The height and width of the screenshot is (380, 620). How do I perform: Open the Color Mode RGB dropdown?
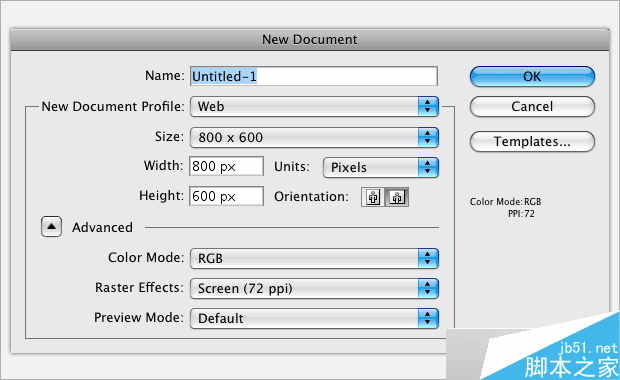tap(314, 258)
